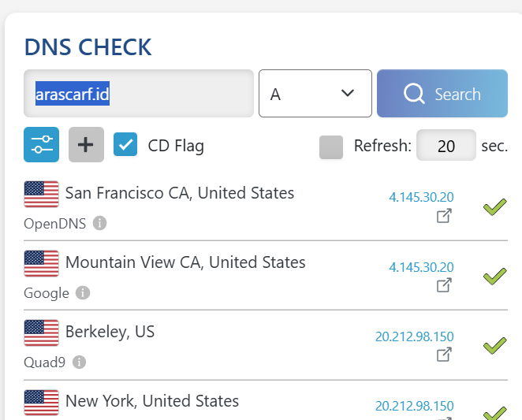Viewport: 522px width, 420px height.
Task: Click the Berkeley IP 20.212.98.150
Action: coord(415,336)
